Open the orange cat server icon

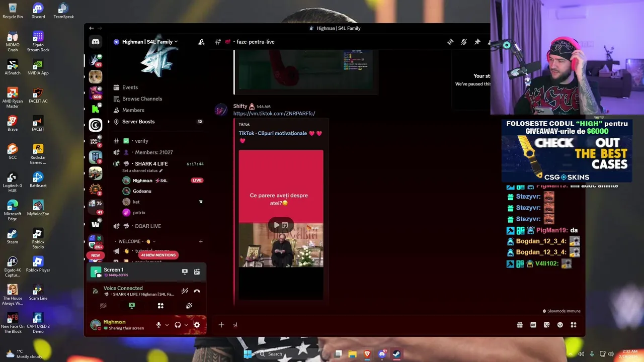click(x=96, y=76)
